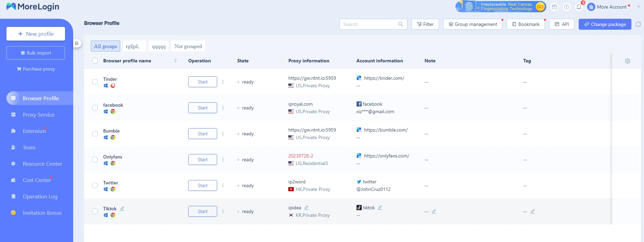Open Resource Center in sidebar
The width and height of the screenshot is (644, 242).
pos(42,164)
